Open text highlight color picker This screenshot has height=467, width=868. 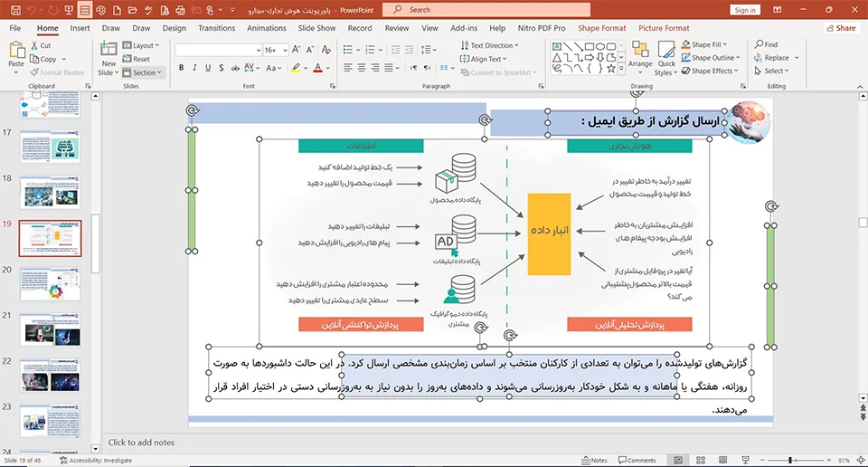coord(304,68)
